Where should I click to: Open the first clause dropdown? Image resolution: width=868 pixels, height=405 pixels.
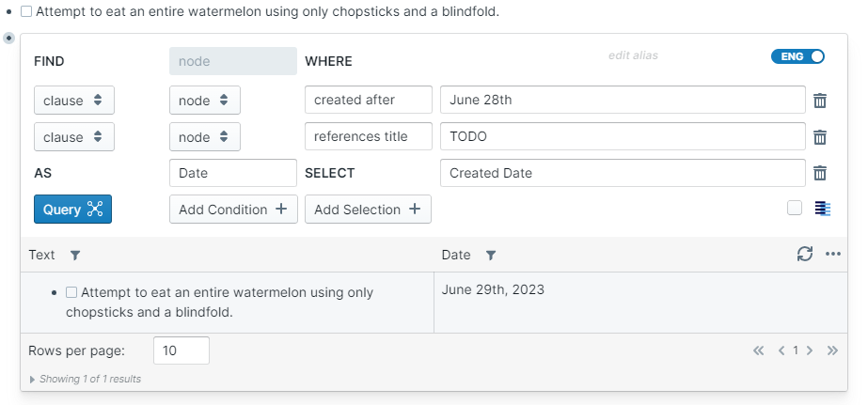coord(74,101)
